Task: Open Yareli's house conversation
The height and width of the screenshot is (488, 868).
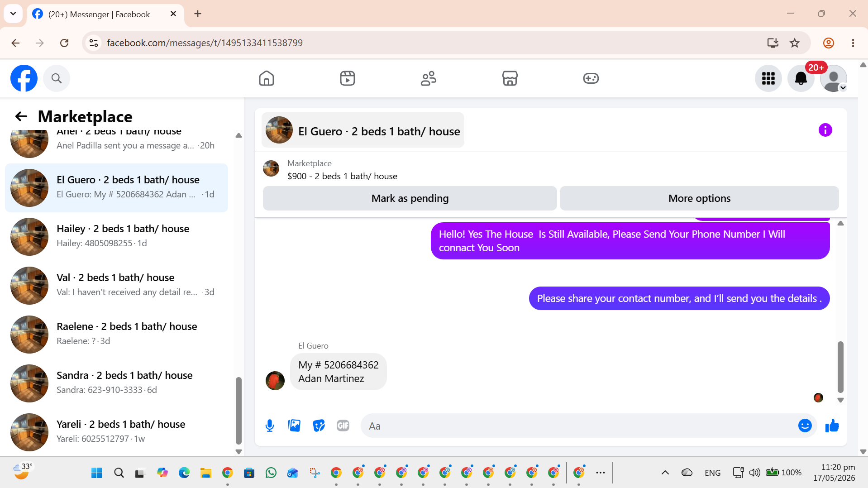Action: (116, 432)
